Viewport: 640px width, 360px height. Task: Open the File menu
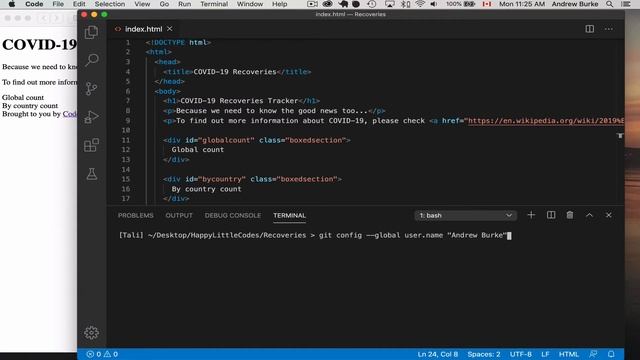coord(58,4)
